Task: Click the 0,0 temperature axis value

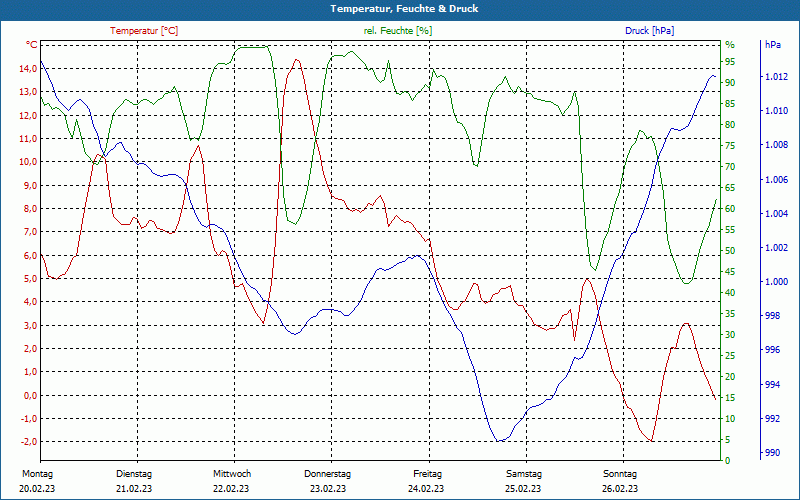Action: [x=30, y=395]
